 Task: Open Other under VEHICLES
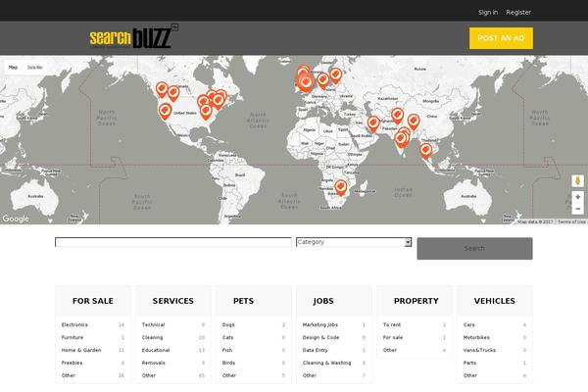(x=470, y=375)
